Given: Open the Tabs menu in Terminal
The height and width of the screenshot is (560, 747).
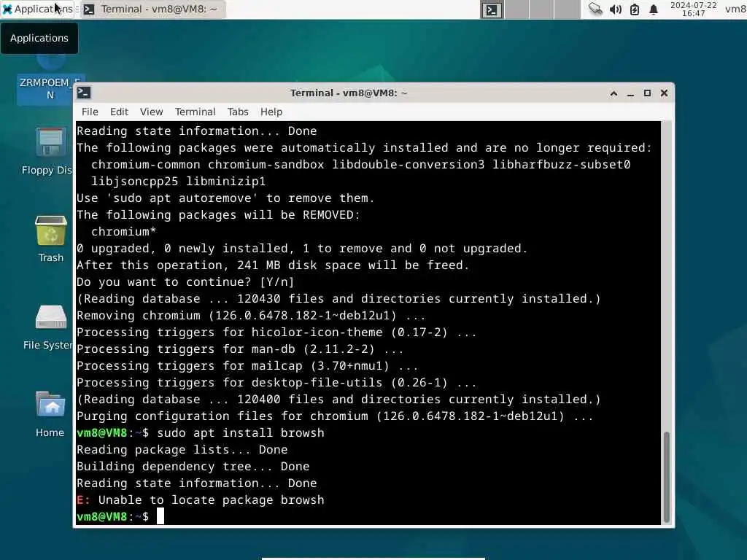Looking at the screenshot, I should [x=238, y=112].
